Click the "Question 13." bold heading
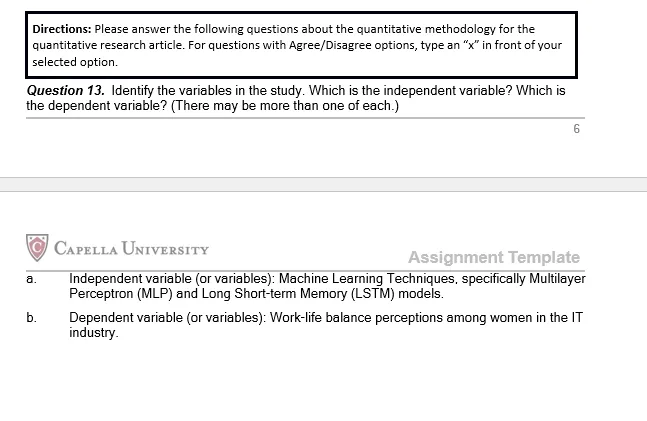The height and width of the screenshot is (421, 647). [x=66, y=91]
